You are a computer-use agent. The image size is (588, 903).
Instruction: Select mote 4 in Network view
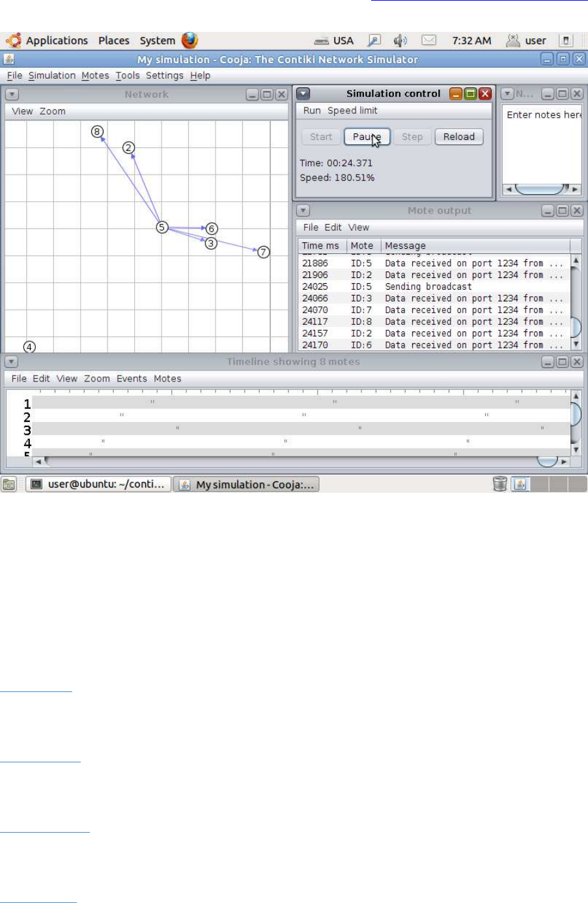point(29,347)
